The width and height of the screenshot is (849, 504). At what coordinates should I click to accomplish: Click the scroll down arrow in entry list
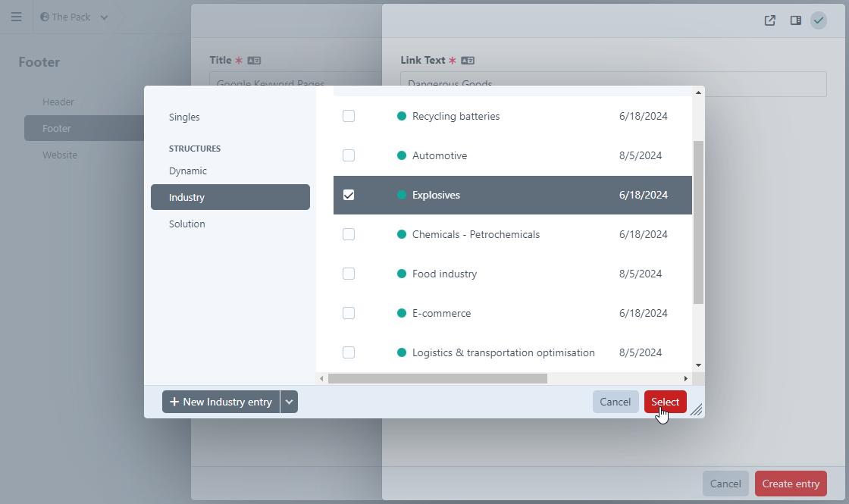pos(698,365)
